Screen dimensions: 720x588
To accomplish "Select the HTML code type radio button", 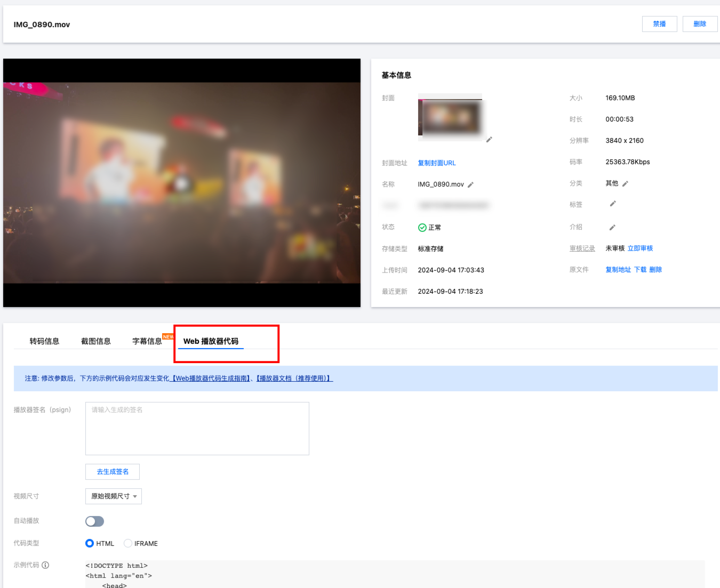I will (x=90, y=543).
